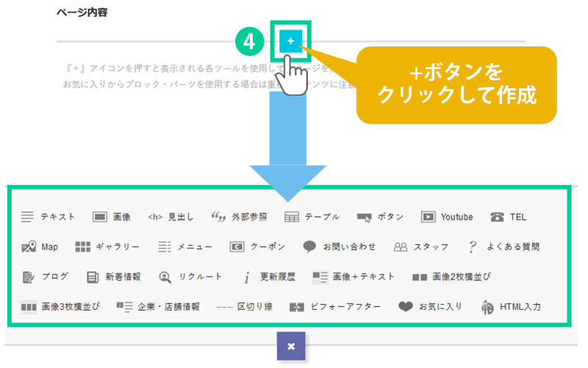Add a Map block

(40, 247)
